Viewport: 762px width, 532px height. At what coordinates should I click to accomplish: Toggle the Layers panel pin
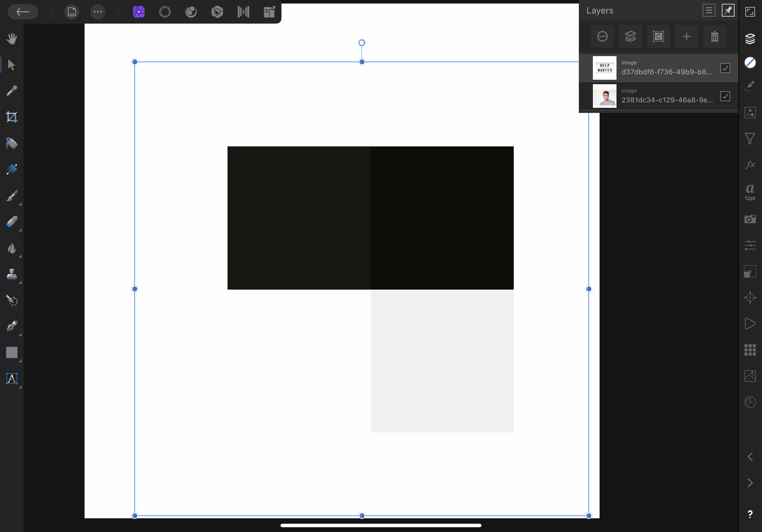pyautogui.click(x=728, y=11)
